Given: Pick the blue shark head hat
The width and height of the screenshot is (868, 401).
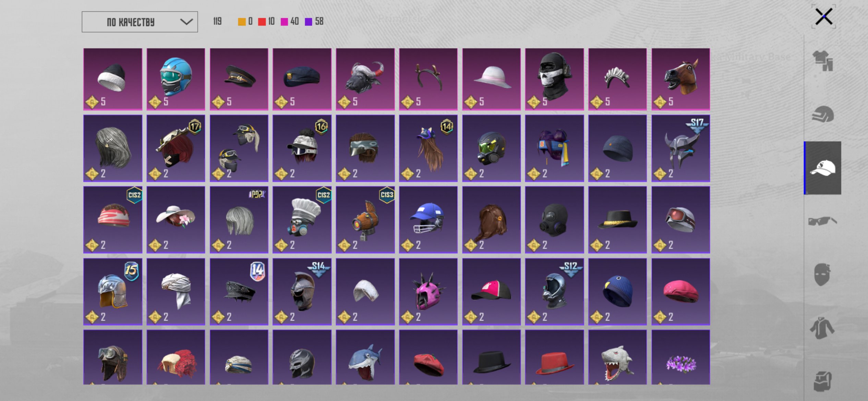Looking at the screenshot, I should point(365,357).
